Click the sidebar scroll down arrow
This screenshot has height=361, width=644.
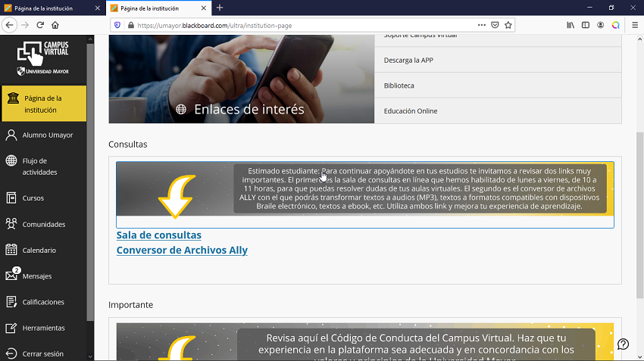point(90,357)
